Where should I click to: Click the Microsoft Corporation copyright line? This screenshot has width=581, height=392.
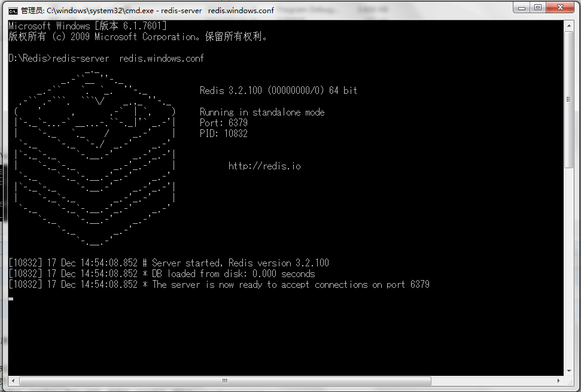[x=138, y=37]
